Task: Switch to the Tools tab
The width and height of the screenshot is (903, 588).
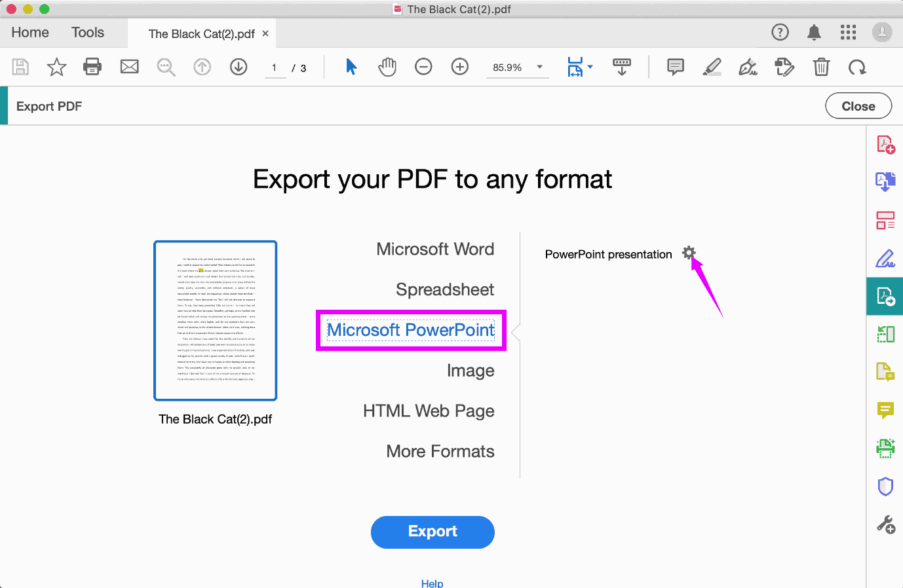Action: point(88,33)
